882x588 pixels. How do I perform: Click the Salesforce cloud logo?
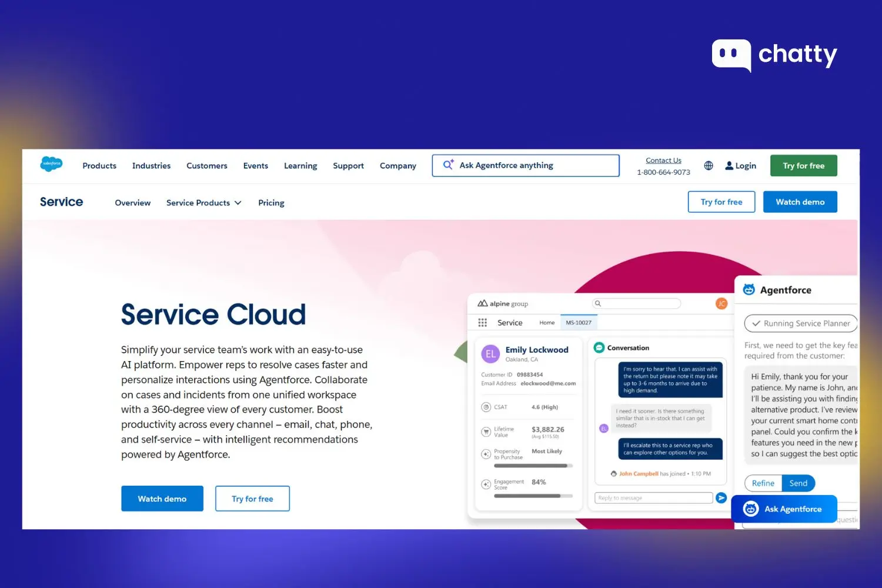pos(51,164)
